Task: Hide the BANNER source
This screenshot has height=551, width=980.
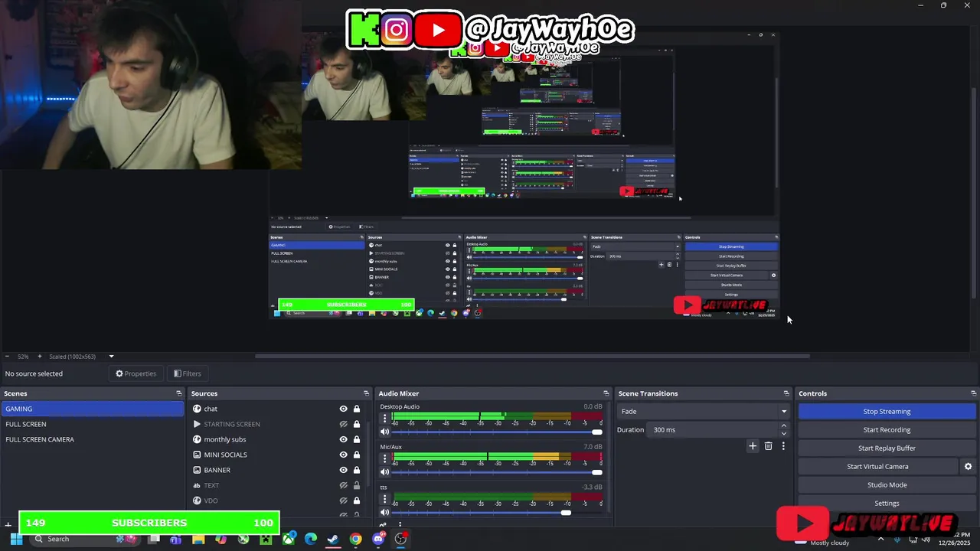Action: 344,470
